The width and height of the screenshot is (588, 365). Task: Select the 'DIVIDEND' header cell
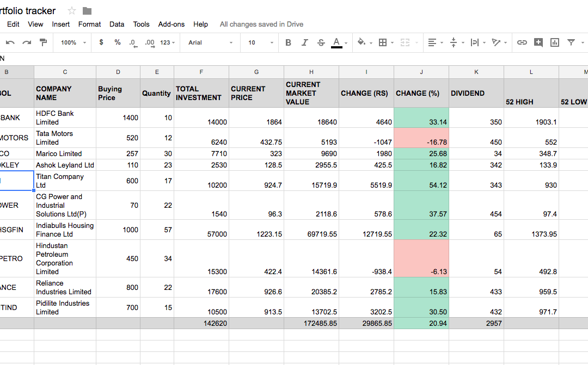[x=476, y=93]
